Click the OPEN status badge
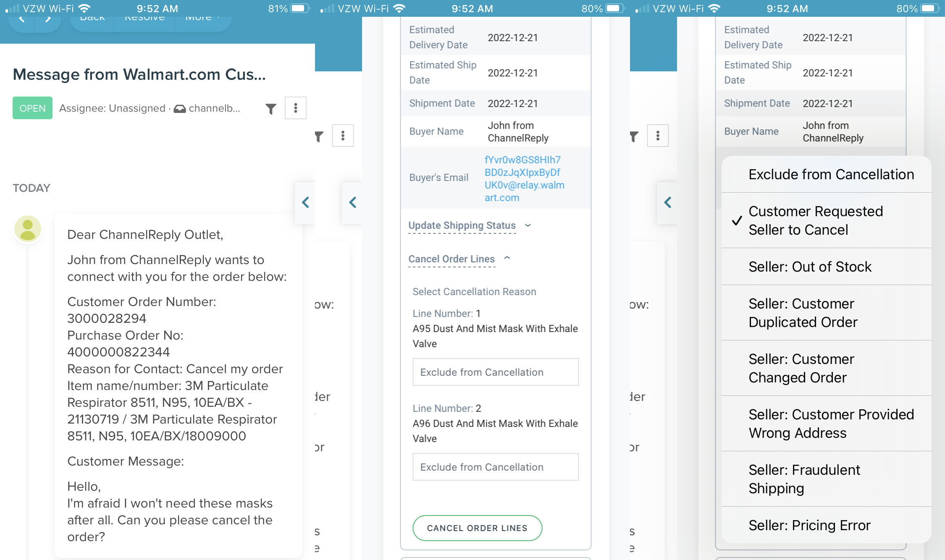 (x=32, y=108)
